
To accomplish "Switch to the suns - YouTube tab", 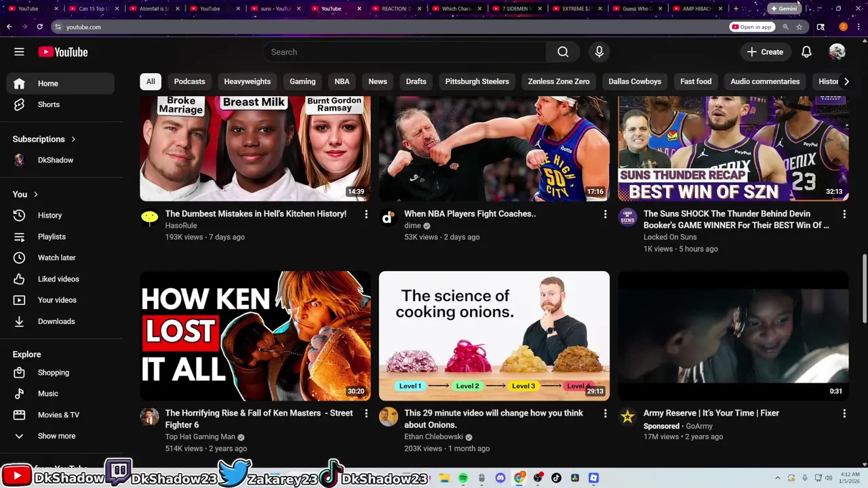I will [x=275, y=9].
